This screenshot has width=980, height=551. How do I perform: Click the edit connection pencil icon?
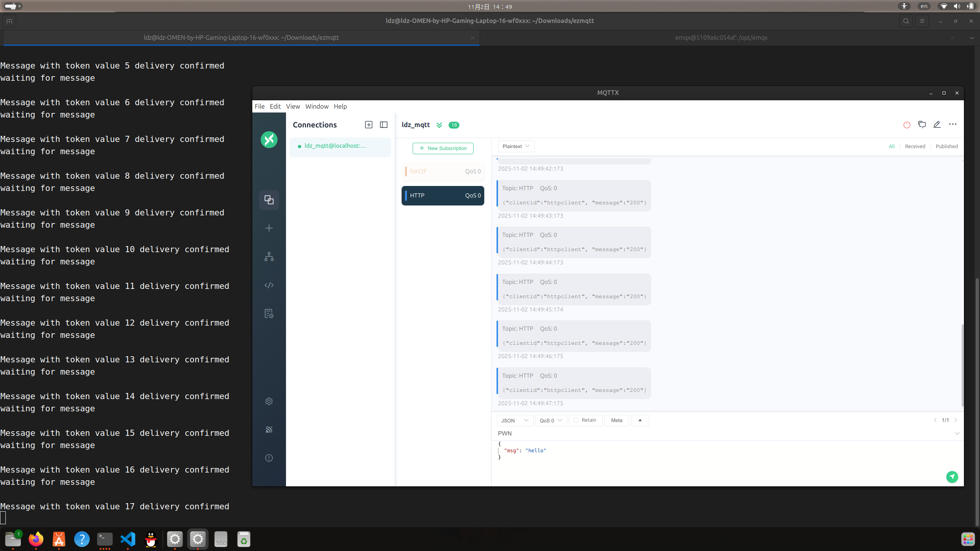point(937,125)
